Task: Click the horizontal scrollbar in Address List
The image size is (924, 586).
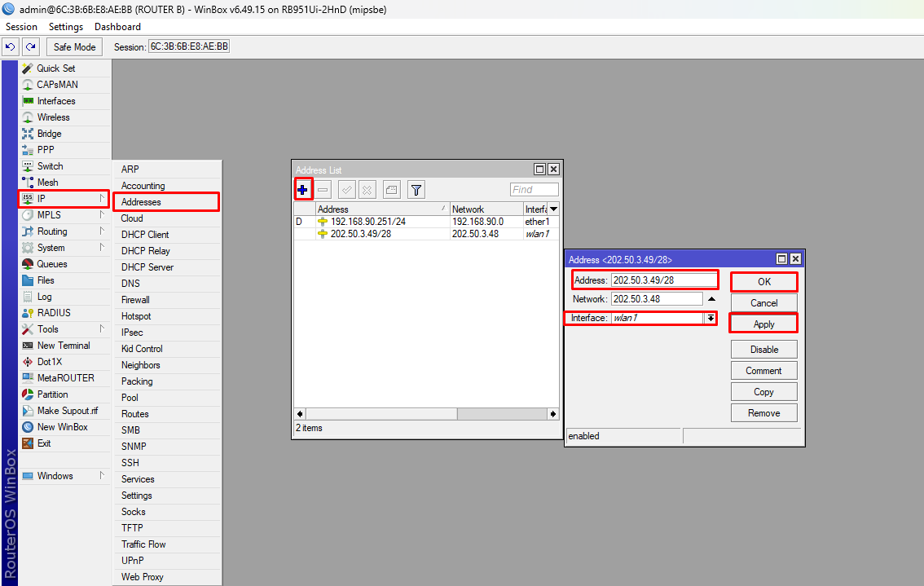Action: (427, 414)
